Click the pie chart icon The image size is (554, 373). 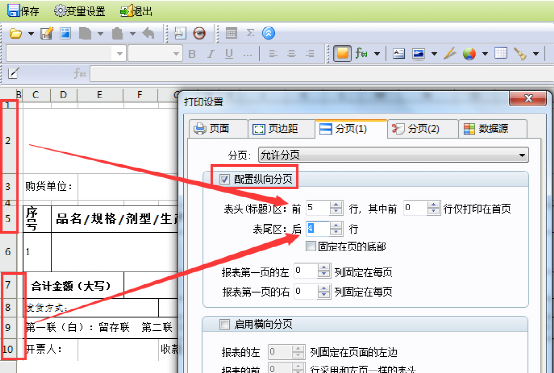470,54
